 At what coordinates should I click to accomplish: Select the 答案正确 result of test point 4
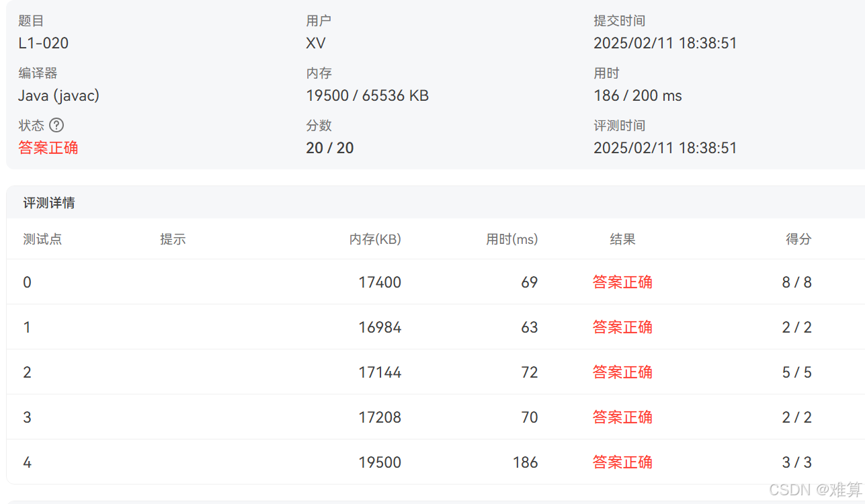[622, 462]
